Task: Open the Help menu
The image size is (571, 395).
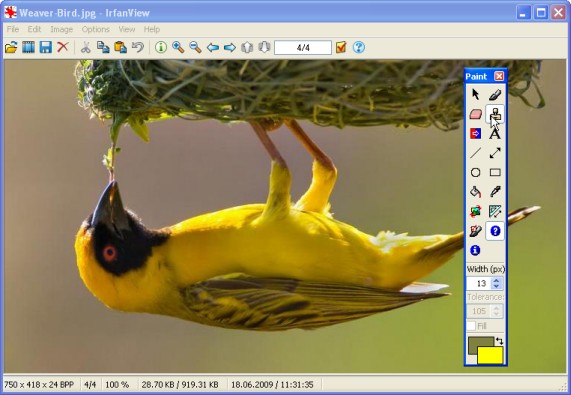Action: pos(152,29)
